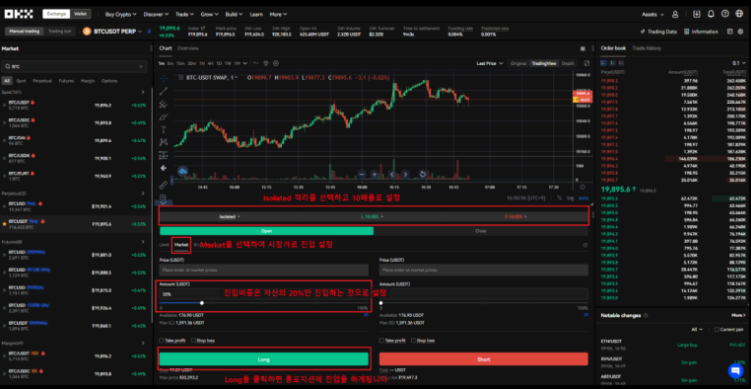Click the fullscreen chart icon
Image resolution: width=751 pixels, height=389 pixels.
pyautogui.click(x=587, y=63)
